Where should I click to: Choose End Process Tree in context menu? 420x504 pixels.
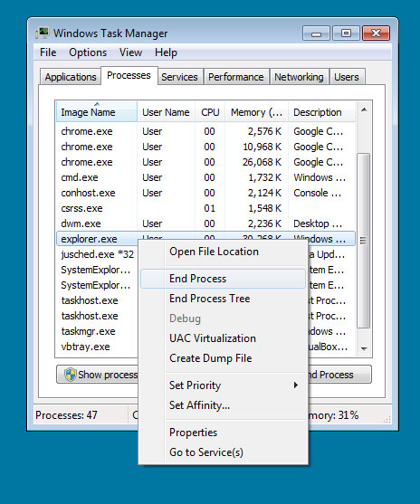coord(223,299)
